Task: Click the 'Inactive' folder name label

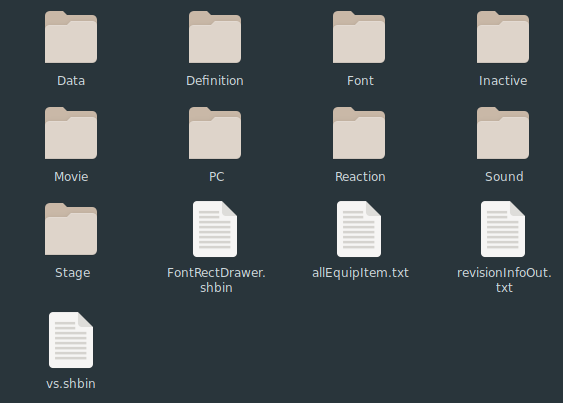Action: 503,81
